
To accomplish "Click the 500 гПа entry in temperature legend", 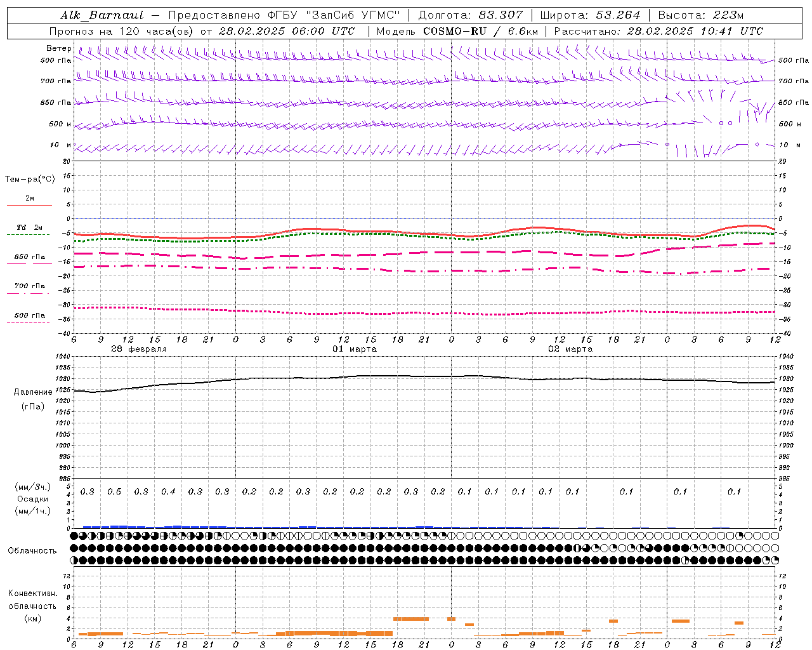I will click(x=30, y=315).
